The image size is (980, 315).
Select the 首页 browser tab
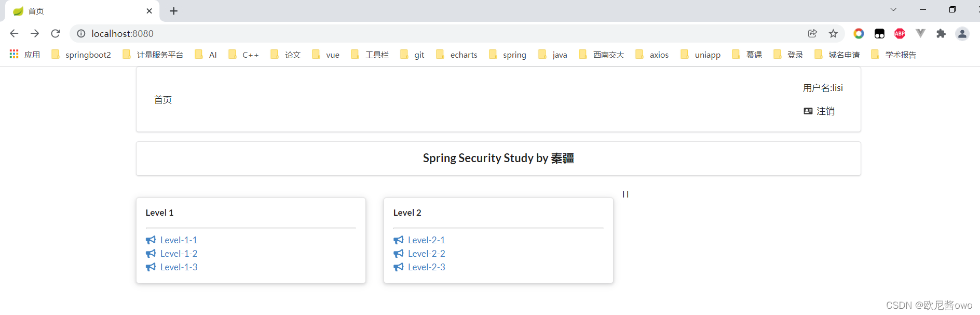click(82, 11)
